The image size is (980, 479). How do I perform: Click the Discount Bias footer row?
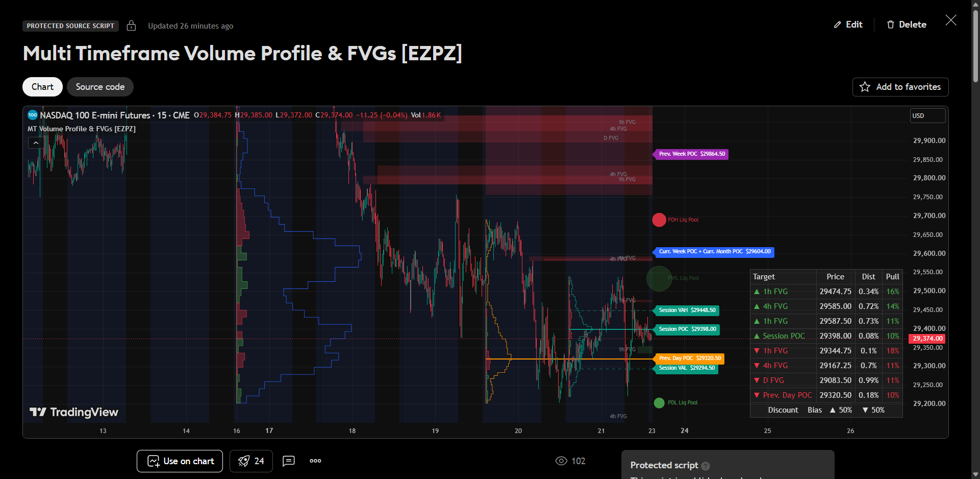pyautogui.click(x=826, y=410)
